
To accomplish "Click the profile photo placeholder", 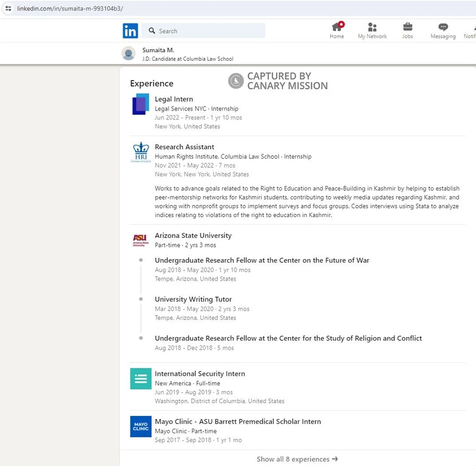I will (129, 53).
